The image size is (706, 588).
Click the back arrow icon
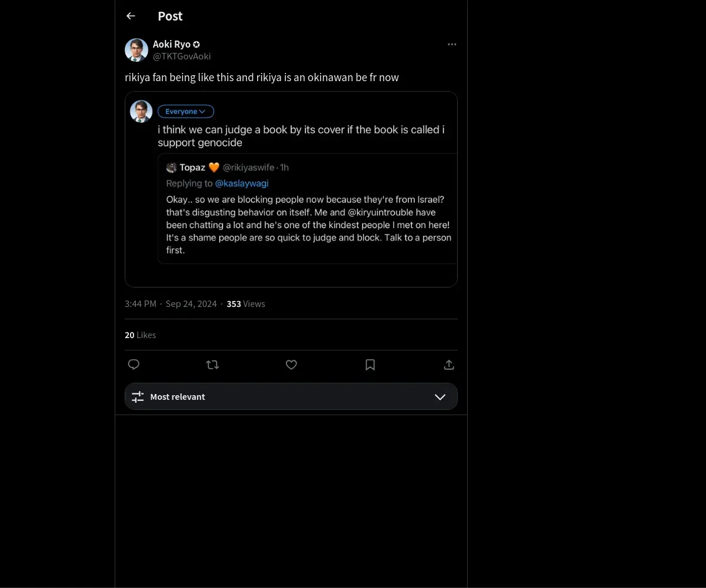tap(131, 16)
